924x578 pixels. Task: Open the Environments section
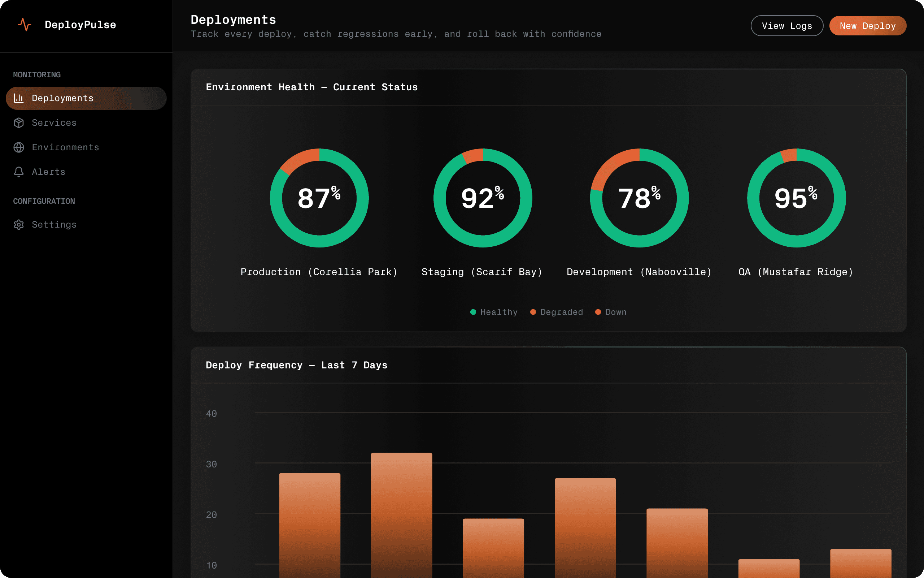tap(86, 147)
